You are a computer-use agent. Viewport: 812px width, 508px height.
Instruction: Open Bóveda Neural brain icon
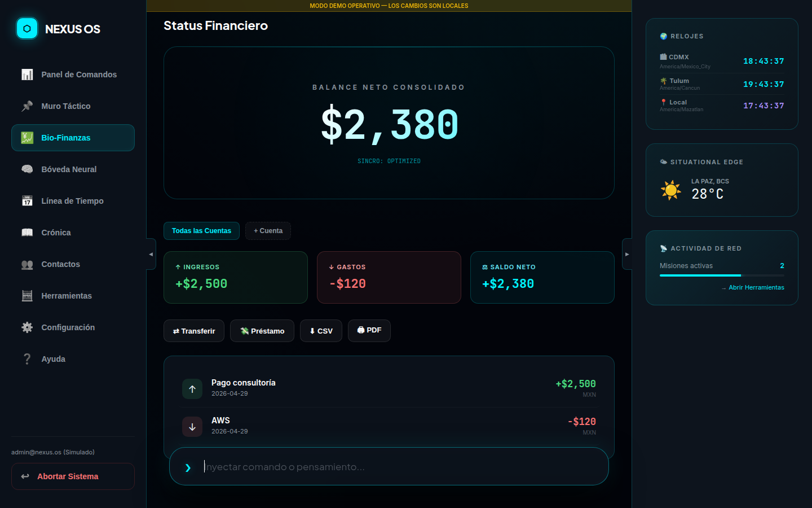[x=27, y=169]
